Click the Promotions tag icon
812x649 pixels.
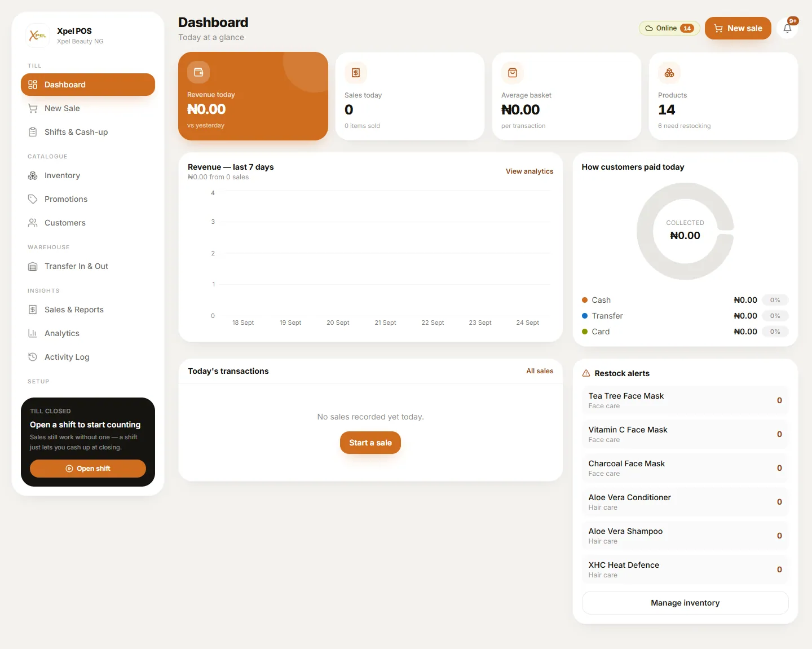(x=33, y=199)
